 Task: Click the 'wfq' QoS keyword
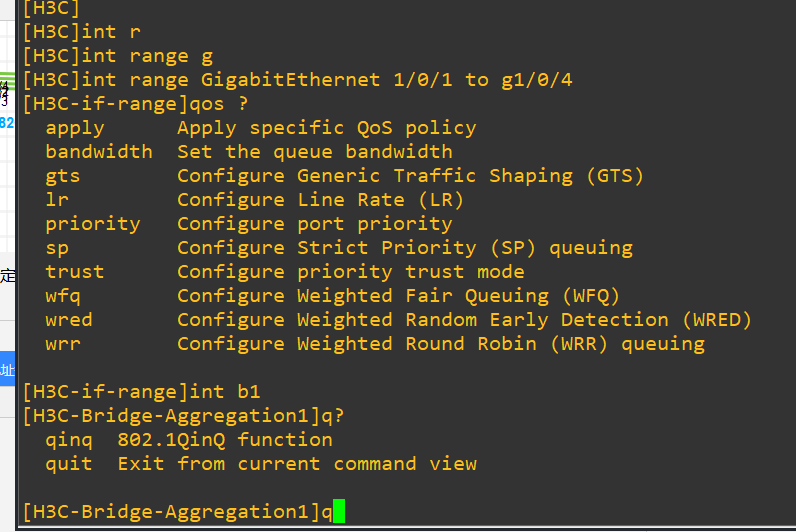coord(62,296)
